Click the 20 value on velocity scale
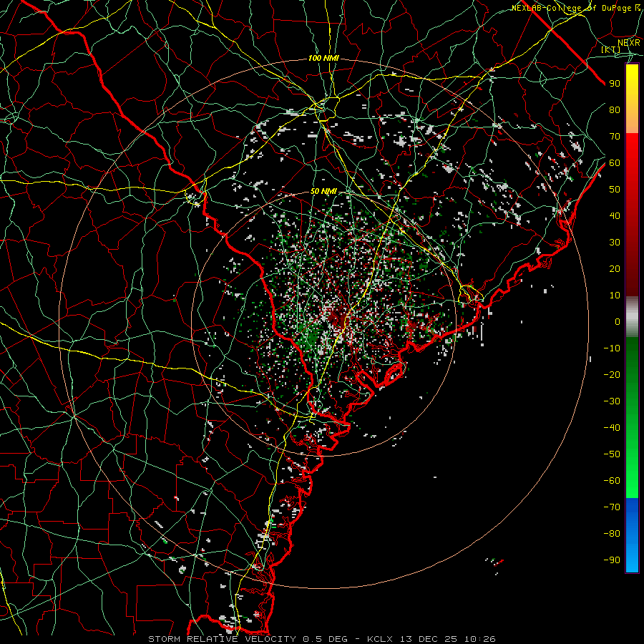This screenshot has width=644, height=644. 615,269
